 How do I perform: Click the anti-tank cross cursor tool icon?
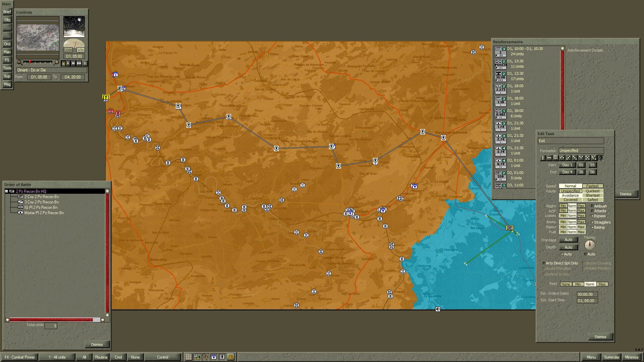(205, 357)
